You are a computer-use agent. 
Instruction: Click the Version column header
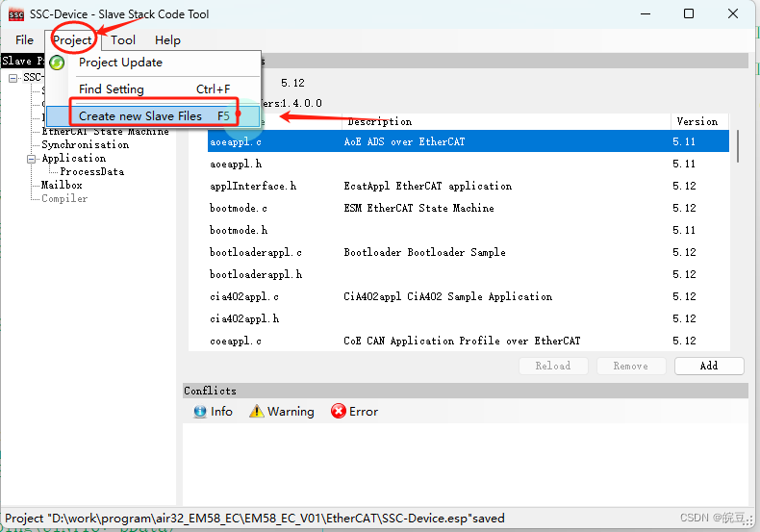tap(698, 121)
